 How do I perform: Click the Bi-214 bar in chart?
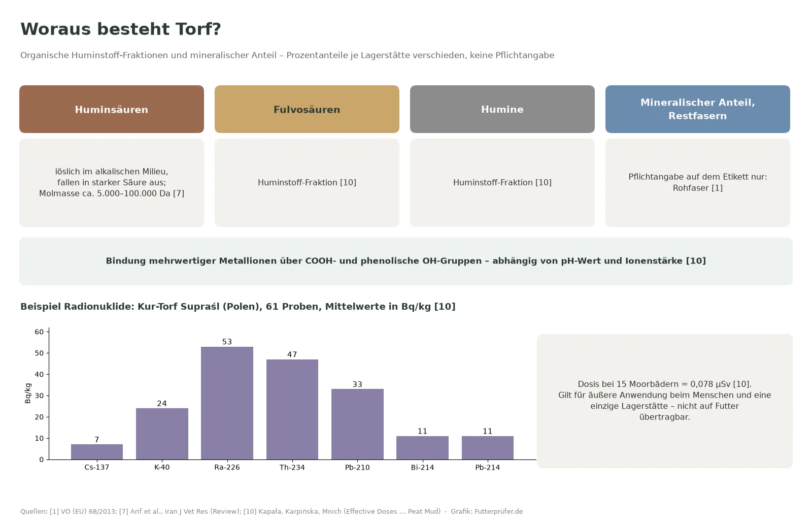tap(422, 448)
